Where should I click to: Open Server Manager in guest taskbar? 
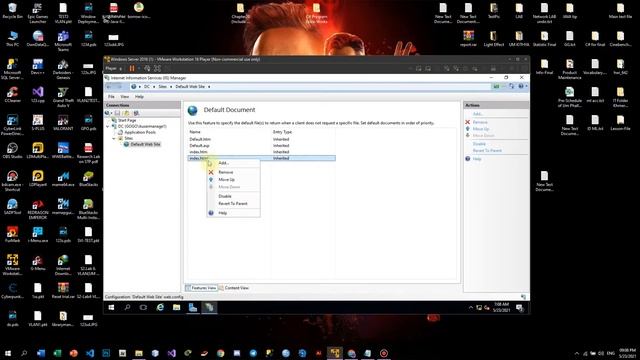193,307
